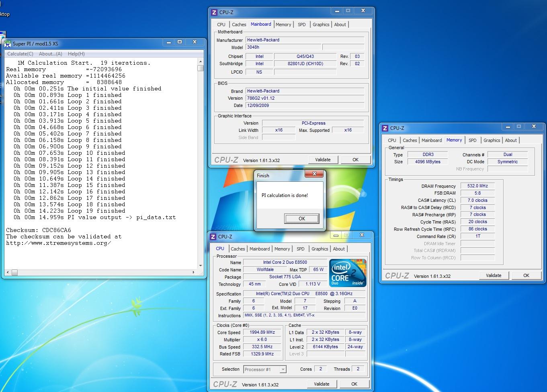The width and height of the screenshot is (547, 392).
Task: Close the CPU-Z Mainboard window
Action: pos(363,11)
